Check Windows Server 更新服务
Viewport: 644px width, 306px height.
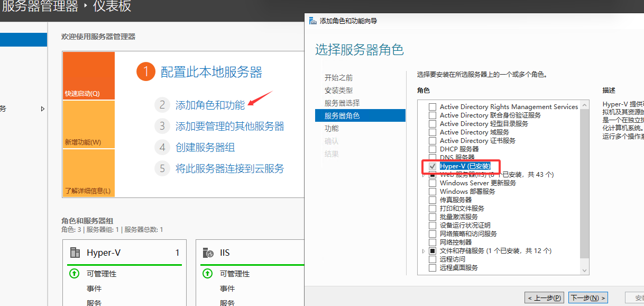click(433, 183)
